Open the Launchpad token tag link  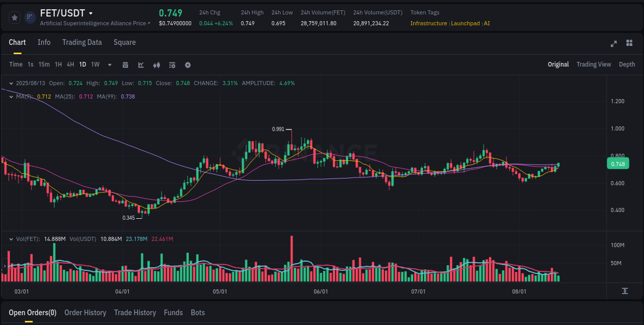coord(465,23)
